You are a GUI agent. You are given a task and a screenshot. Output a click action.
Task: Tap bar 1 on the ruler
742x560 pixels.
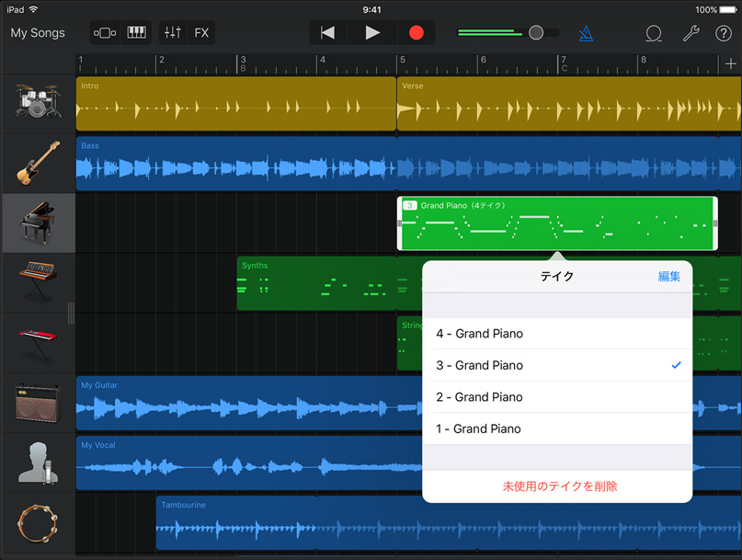[81, 60]
